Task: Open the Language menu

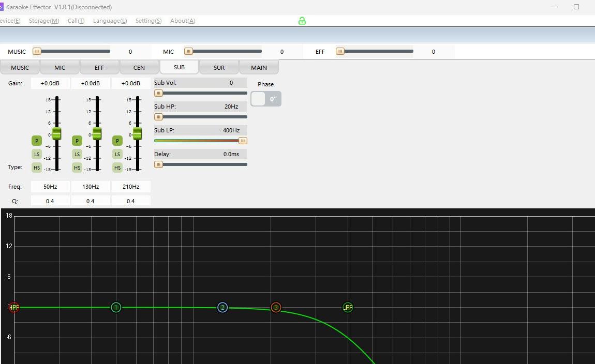Action: (x=110, y=21)
